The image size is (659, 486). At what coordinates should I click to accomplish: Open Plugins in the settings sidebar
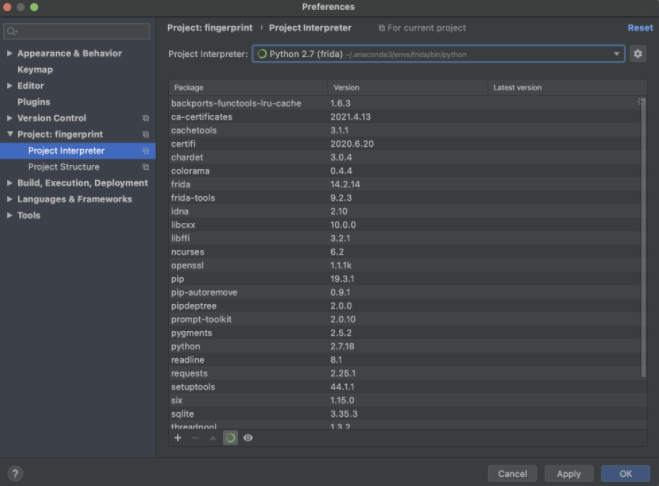tap(33, 102)
